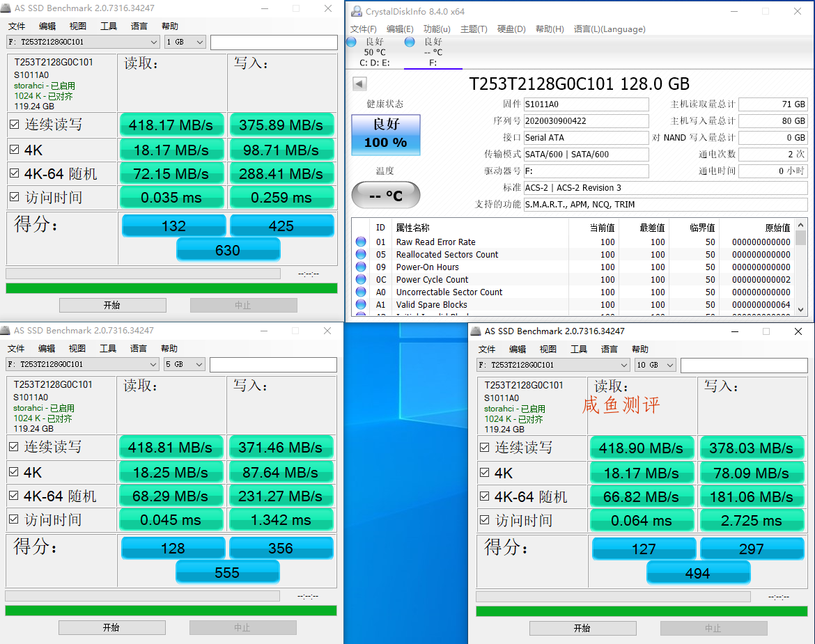Click the empty text field beside the 1 GB dropdown
The width and height of the screenshot is (815, 644).
coord(274,42)
